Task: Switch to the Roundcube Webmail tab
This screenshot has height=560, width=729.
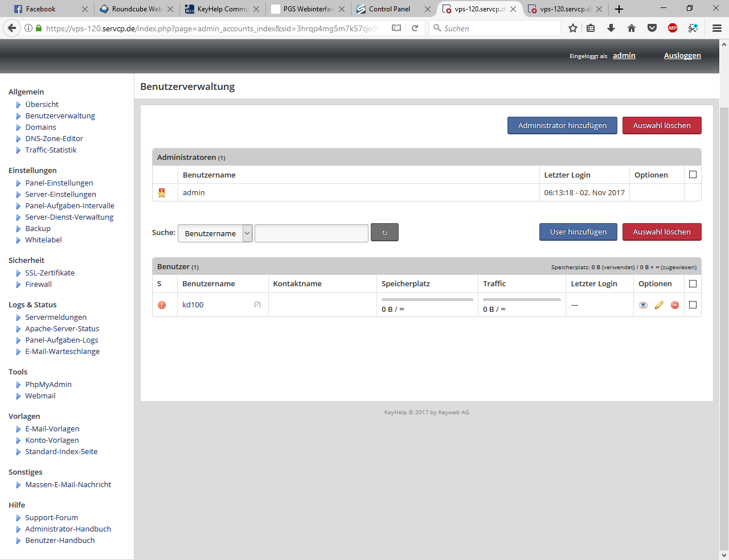Action: (x=137, y=9)
